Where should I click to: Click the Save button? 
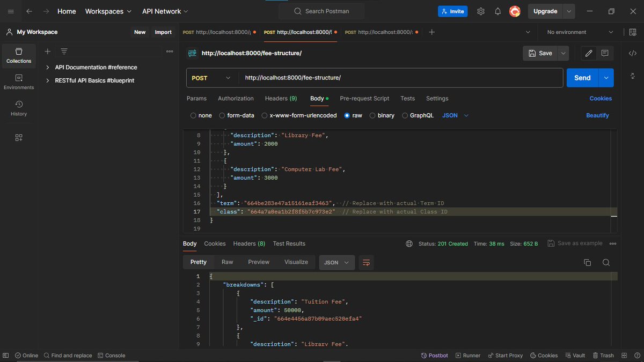[x=540, y=53]
